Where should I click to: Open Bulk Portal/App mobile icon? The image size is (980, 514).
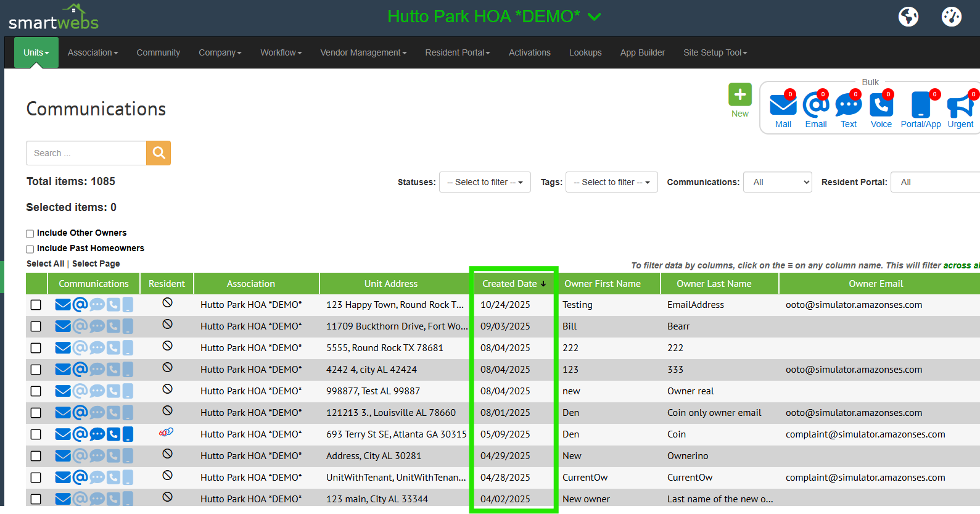pyautogui.click(x=920, y=106)
